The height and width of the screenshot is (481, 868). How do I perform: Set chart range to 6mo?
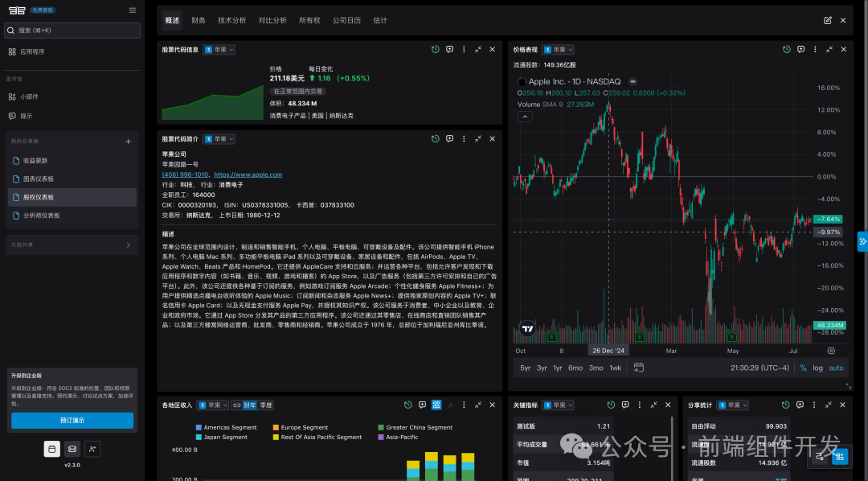coord(575,368)
